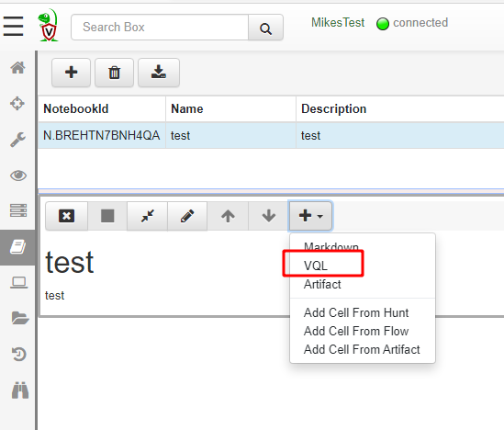Open the hamburger navigation menu
The image size is (504, 430).
[13, 27]
